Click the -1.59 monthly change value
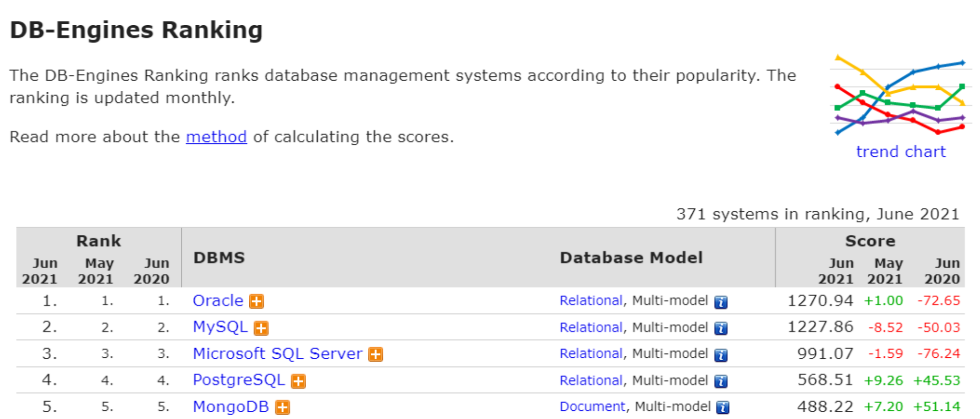Image resolution: width=980 pixels, height=419 pixels. [885, 353]
